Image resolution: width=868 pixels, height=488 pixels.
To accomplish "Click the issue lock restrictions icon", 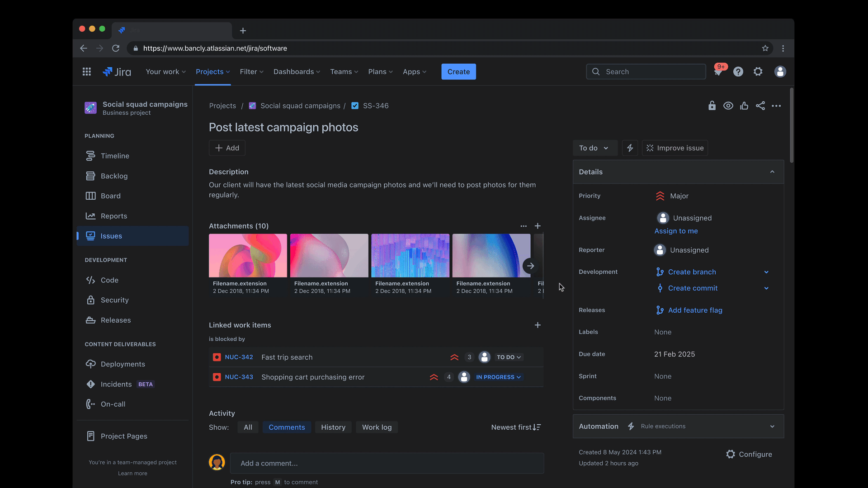I will tap(712, 106).
